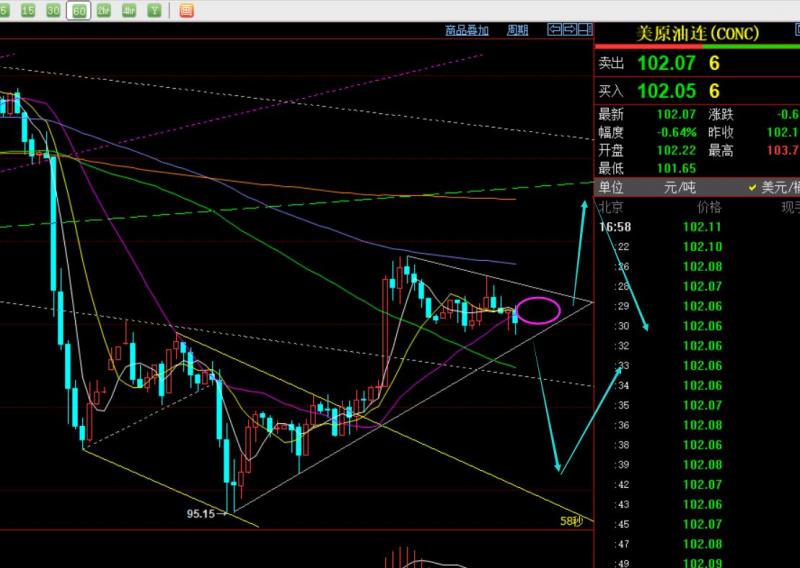
Task: Toggle the 美元/桶 unit checkmark option
Action: (x=774, y=188)
